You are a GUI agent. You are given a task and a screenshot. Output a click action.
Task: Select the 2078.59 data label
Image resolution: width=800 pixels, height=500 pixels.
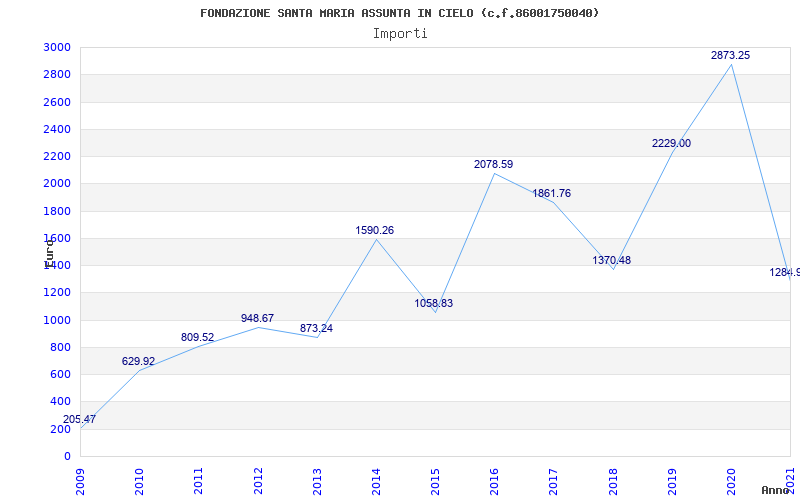pos(493,164)
